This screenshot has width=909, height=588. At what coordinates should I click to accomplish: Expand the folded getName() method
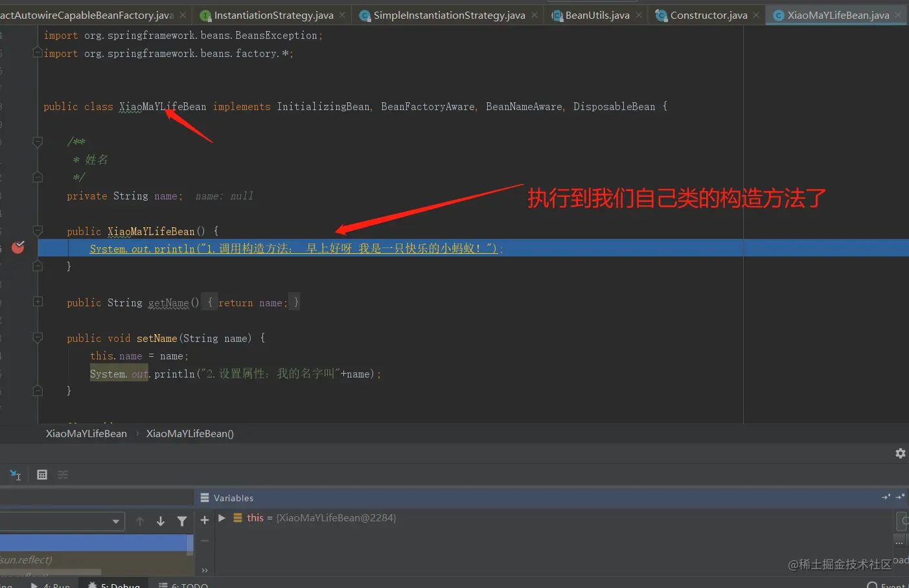38,302
